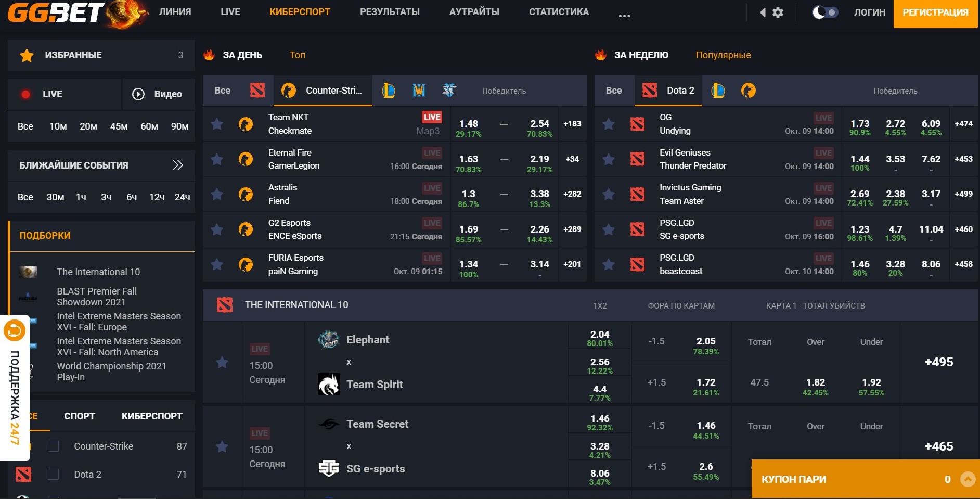The image size is (980, 499).
Task: Click the ЛОГИН link
Action: point(870,12)
